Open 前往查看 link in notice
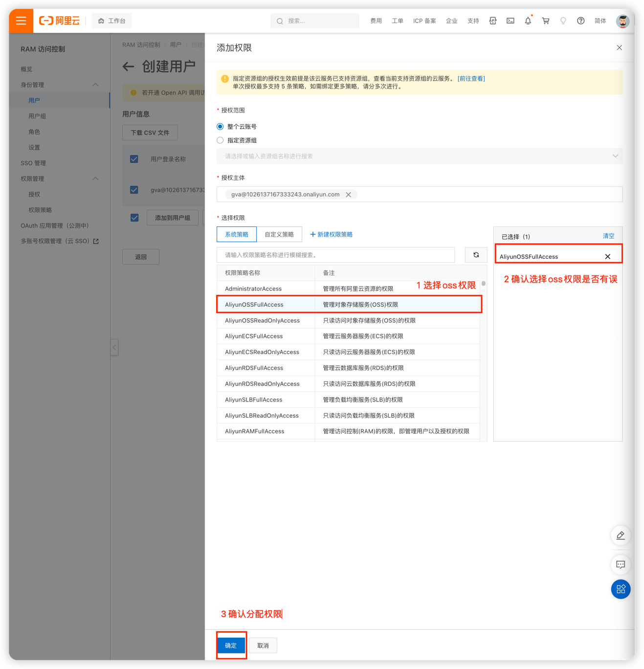This screenshot has height=669, width=644. pyautogui.click(x=471, y=78)
